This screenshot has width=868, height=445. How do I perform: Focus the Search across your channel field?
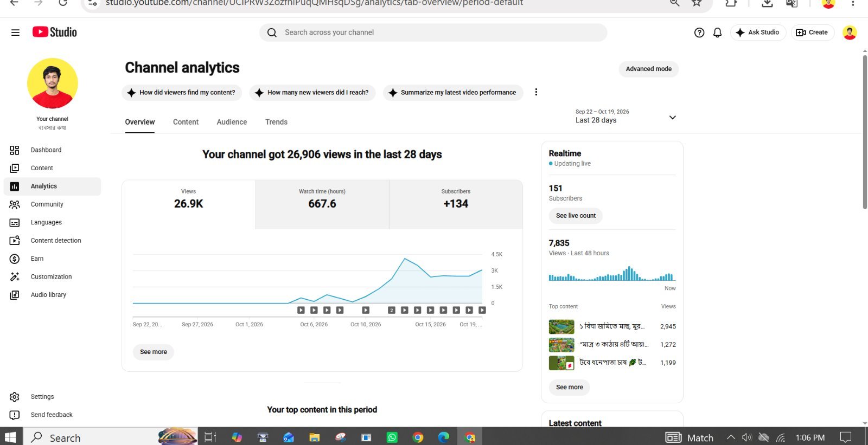coord(433,33)
